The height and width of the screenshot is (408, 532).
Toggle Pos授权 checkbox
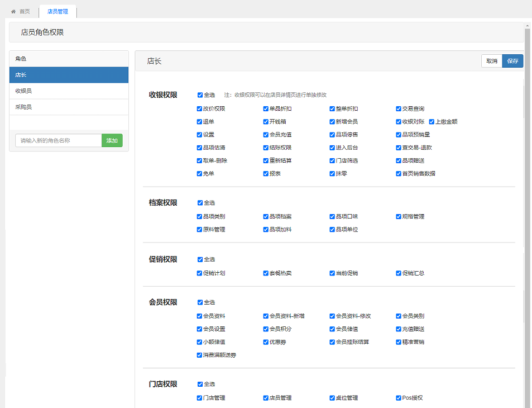pyautogui.click(x=399, y=398)
